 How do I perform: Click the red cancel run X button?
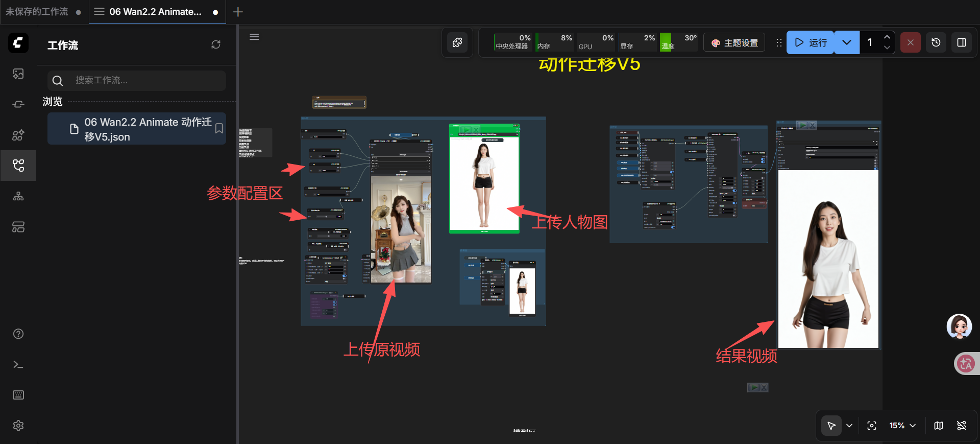[x=910, y=42]
